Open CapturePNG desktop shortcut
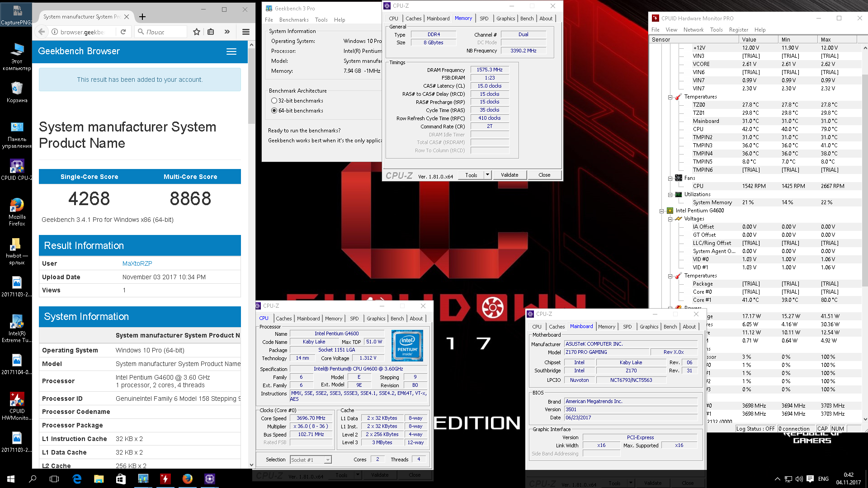 [17, 15]
